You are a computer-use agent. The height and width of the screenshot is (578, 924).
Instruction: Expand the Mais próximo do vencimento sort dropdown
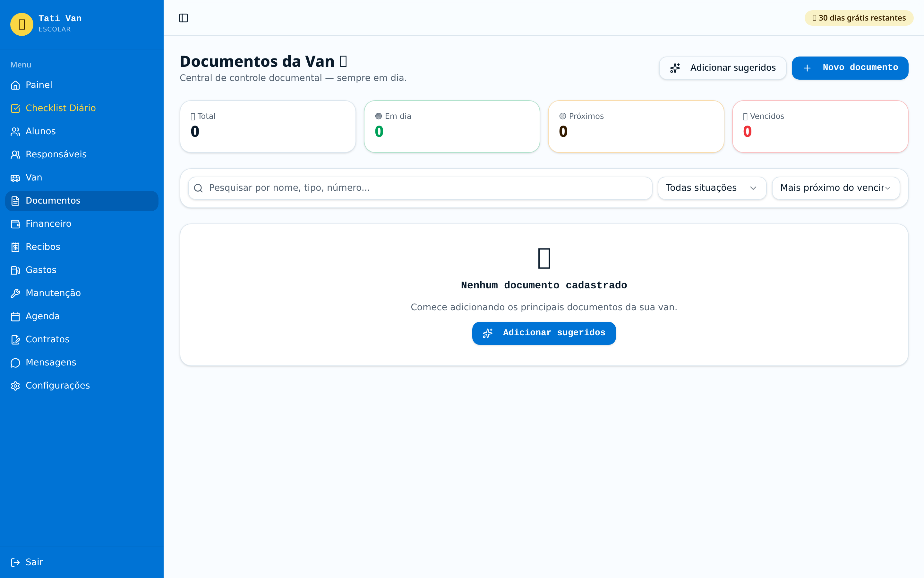click(x=836, y=188)
